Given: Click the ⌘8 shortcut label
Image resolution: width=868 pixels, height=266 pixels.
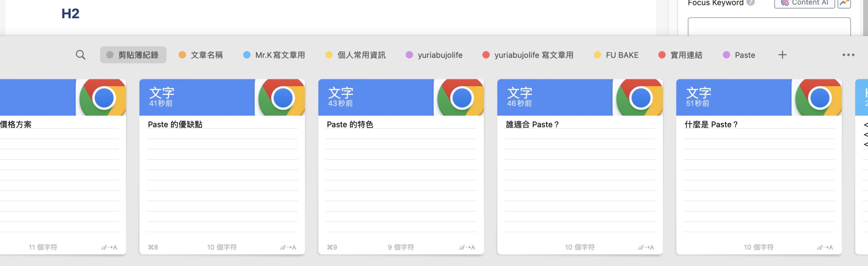Looking at the screenshot, I should (153, 247).
